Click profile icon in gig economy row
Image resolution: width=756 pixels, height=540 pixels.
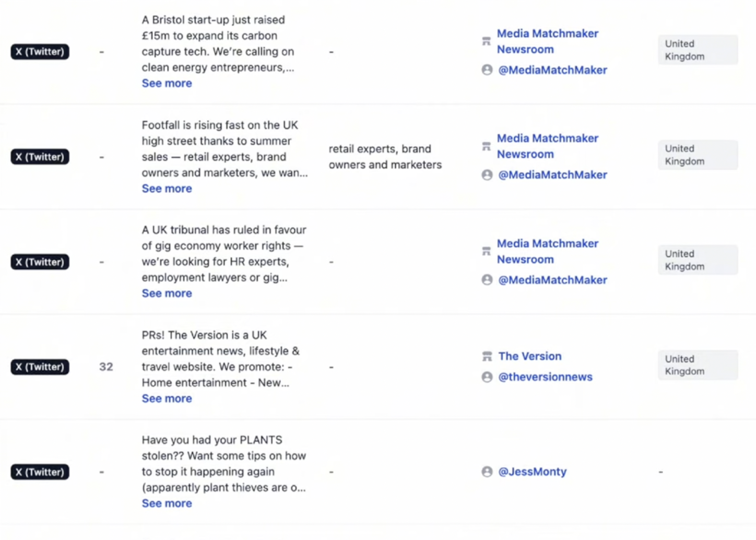(487, 280)
